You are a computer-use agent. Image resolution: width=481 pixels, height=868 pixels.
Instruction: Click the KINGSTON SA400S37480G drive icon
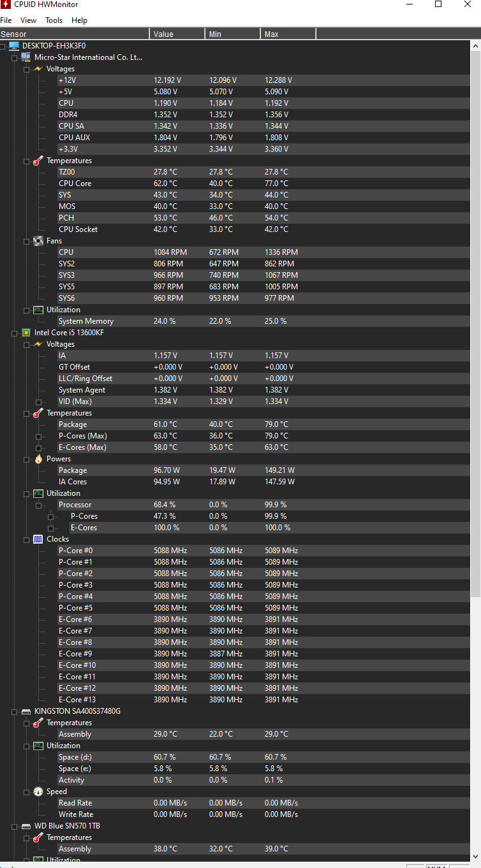pos(26,711)
